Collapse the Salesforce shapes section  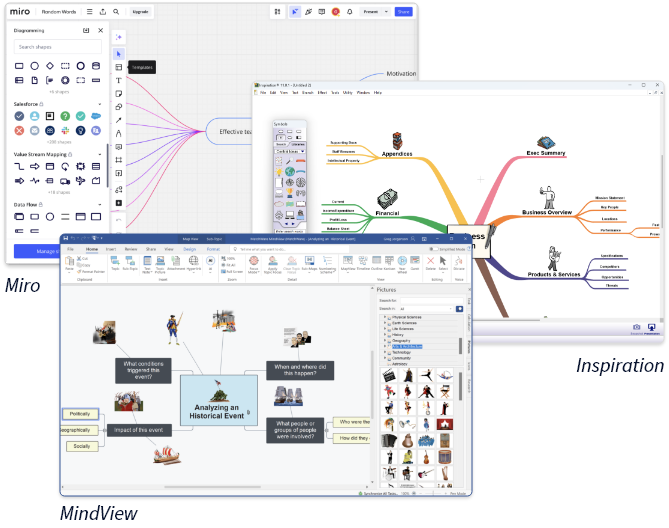100,104
